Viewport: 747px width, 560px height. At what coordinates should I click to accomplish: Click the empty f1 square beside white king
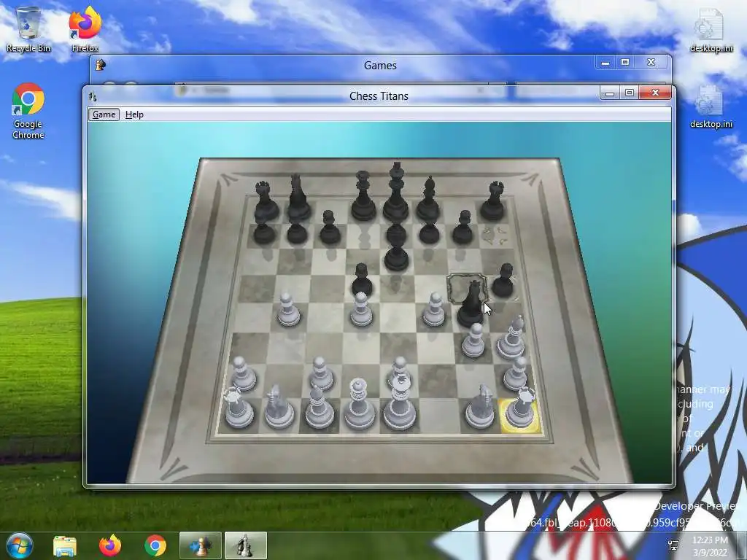point(438,416)
